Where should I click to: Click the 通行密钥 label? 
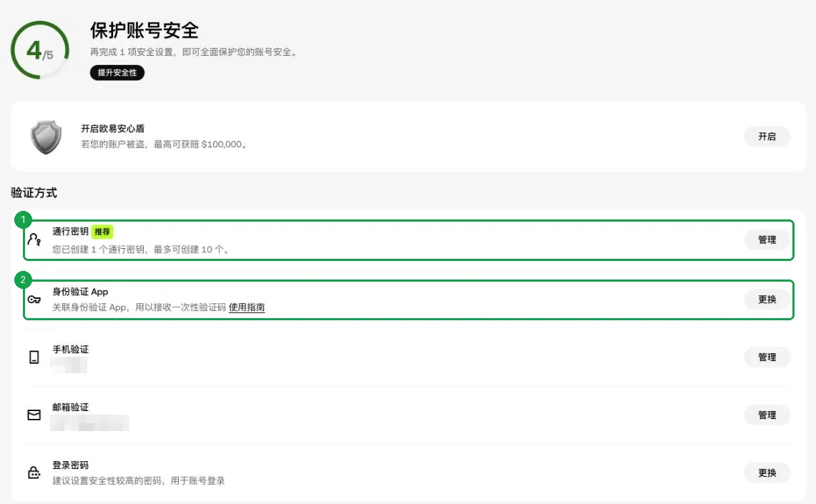[x=70, y=232]
